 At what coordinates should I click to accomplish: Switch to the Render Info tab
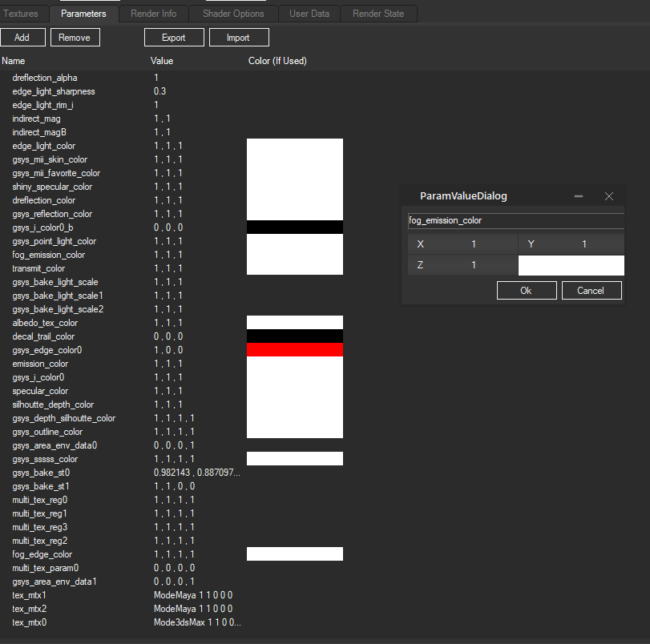click(x=153, y=13)
